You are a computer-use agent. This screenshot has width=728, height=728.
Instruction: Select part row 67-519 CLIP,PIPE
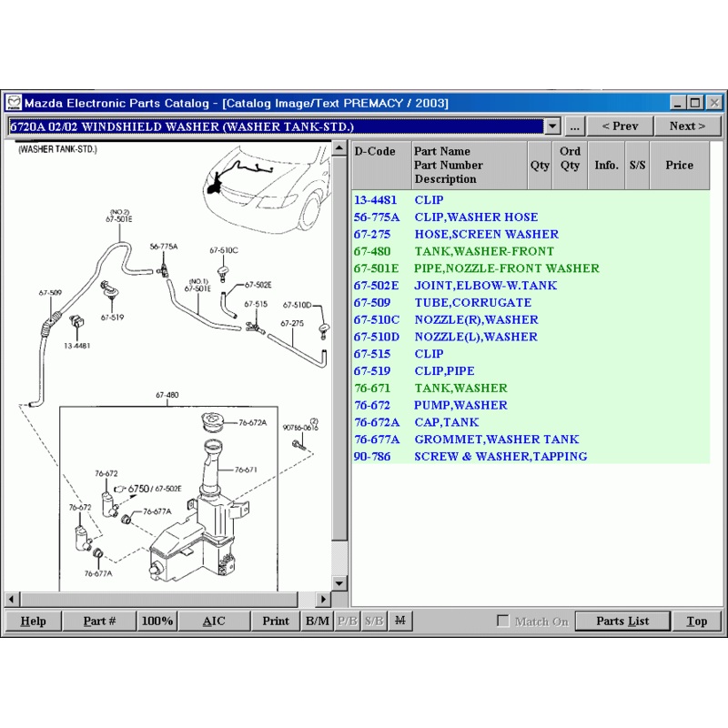531,371
